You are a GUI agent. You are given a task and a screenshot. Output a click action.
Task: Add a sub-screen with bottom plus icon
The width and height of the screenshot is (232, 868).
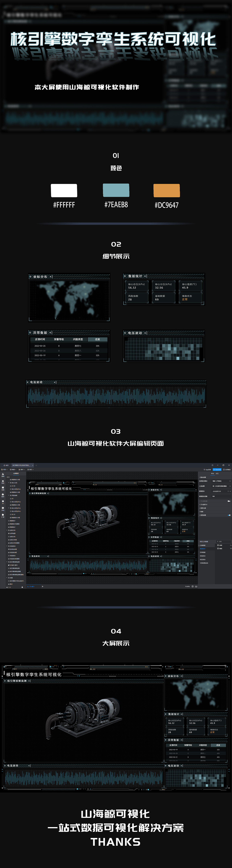(x=42, y=587)
